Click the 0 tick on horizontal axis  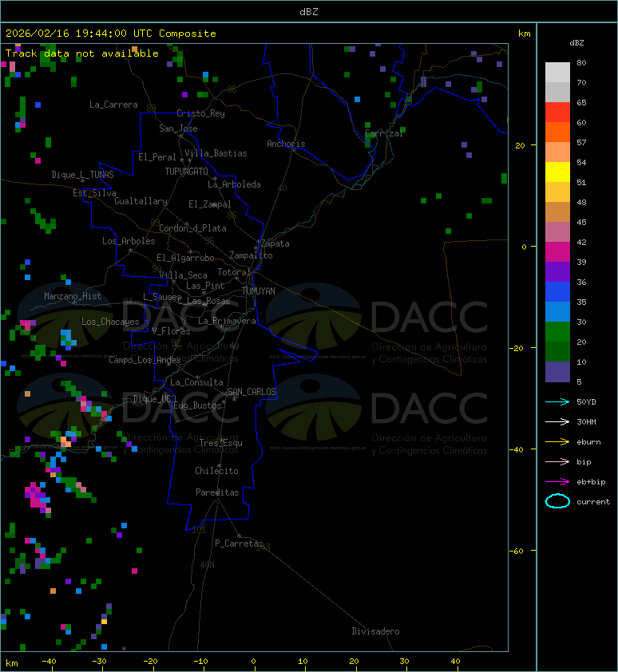coord(253,662)
